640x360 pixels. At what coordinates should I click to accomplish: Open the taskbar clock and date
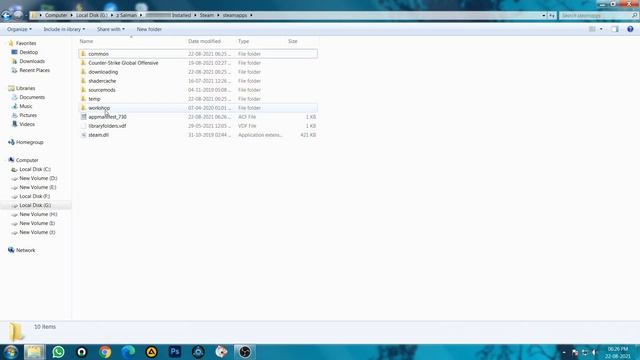pyautogui.click(x=618, y=352)
